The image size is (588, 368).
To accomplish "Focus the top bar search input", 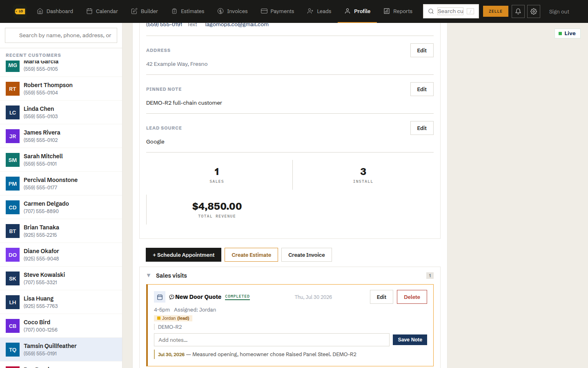I will coord(450,11).
